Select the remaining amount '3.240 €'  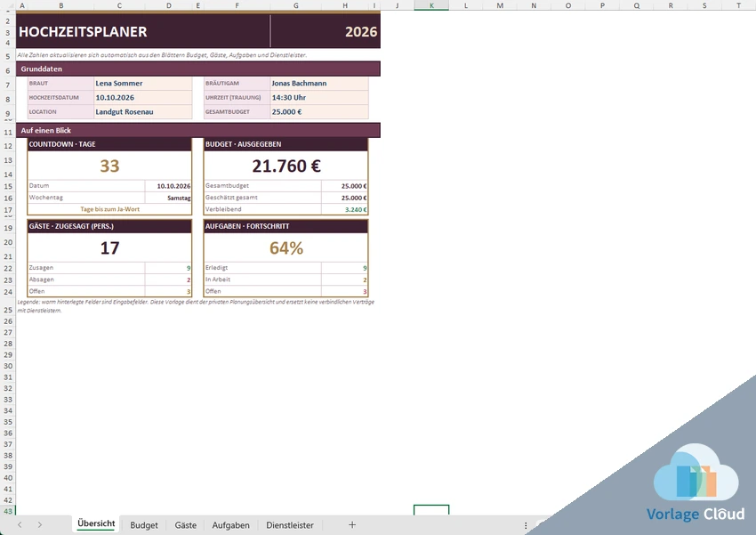345,209
